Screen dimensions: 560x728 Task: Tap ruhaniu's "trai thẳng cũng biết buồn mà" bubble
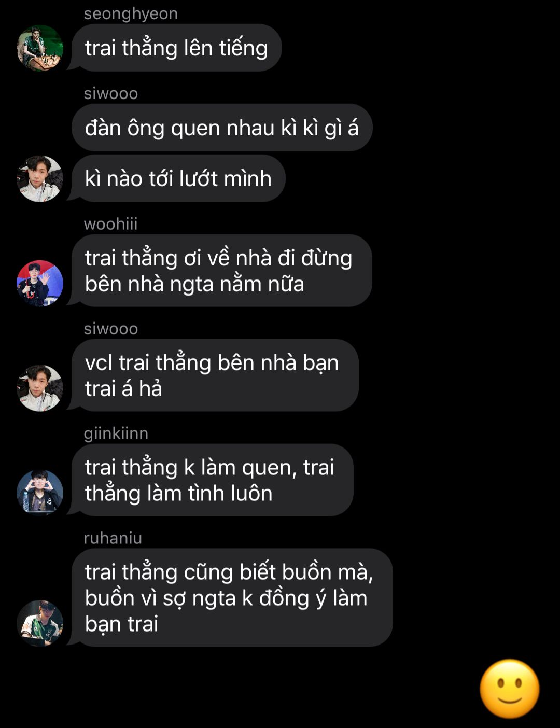(232, 597)
